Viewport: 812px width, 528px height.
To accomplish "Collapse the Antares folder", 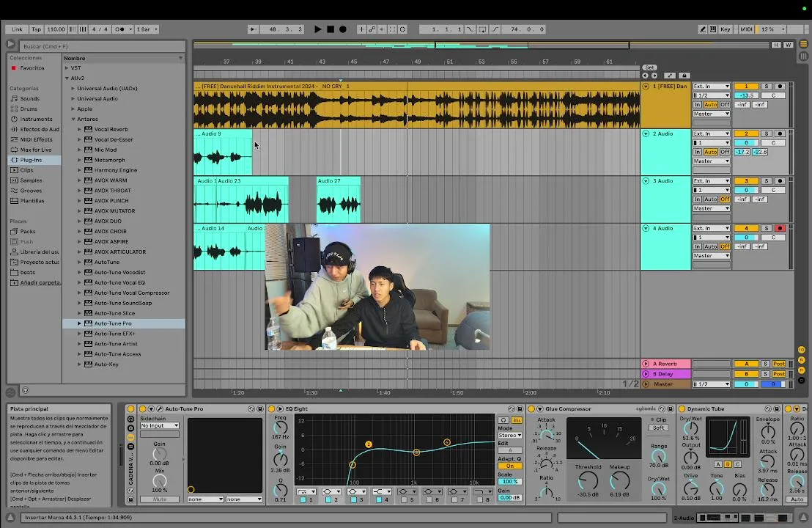I will tap(73, 120).
